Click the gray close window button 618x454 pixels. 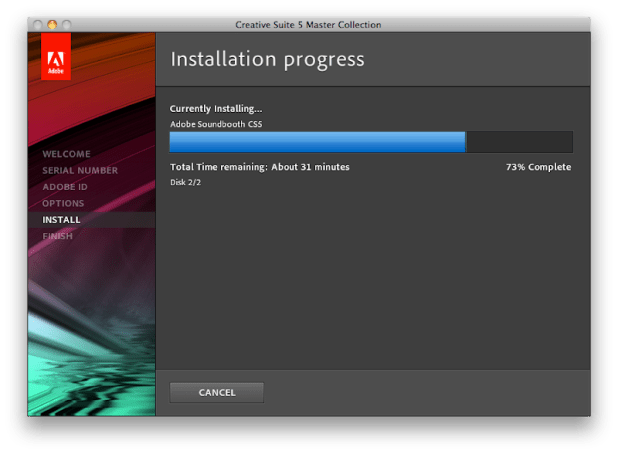pyautogui.click(x=38, y=25)
